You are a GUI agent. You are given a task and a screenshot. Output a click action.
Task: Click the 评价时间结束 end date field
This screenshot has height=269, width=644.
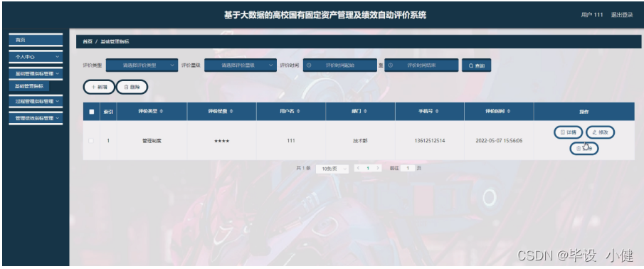point(421,65)
